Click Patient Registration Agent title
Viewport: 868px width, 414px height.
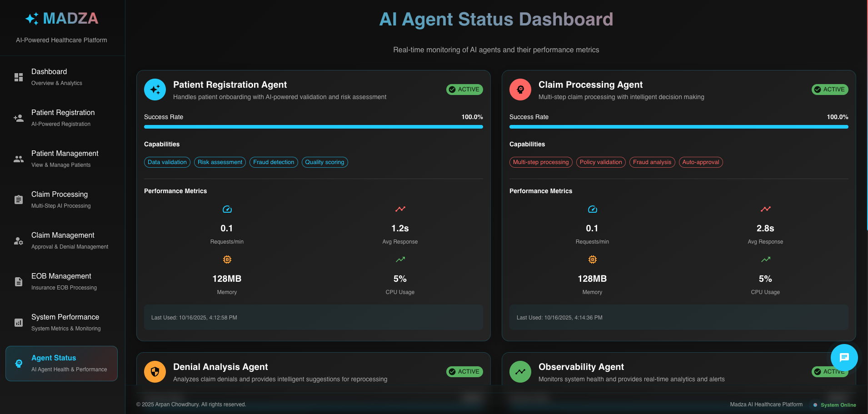(230, 85)
